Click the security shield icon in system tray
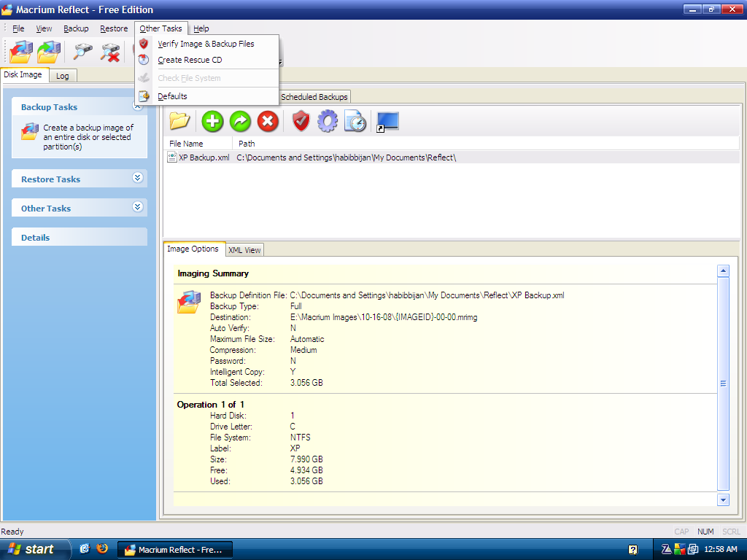This screenshot has width=747, height=560. tap(680, 550)
